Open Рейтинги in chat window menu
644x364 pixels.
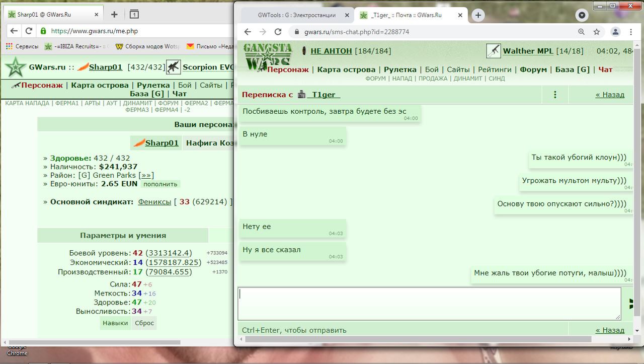[x=495, y=69]
